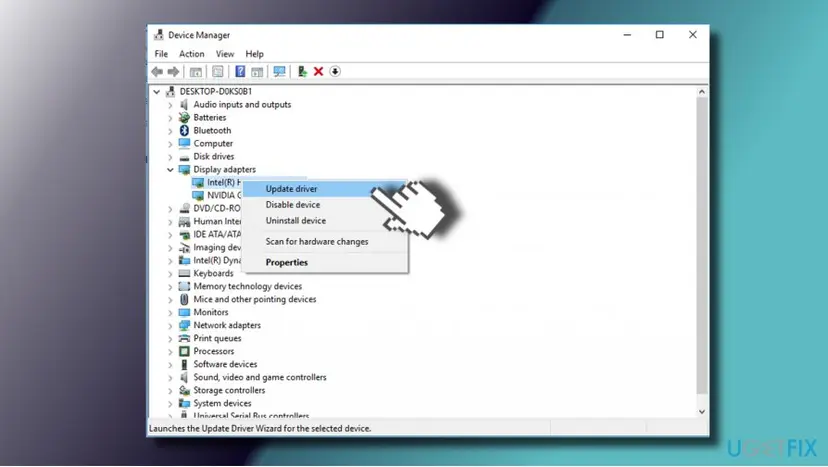The width and height of the screenshot is (828, 467).
Task: Expand the Bluetooth category
Action: tap(170, 131)
